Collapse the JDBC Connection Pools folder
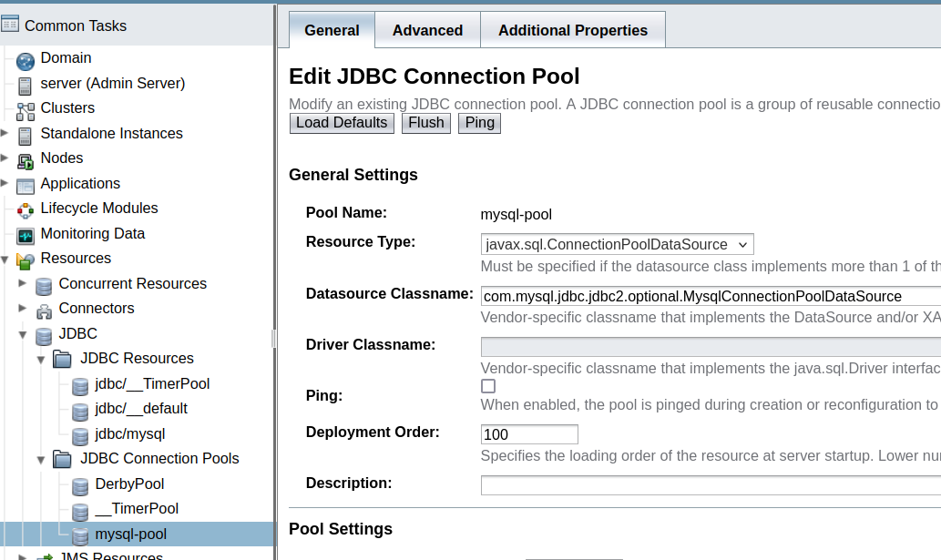 41,459
